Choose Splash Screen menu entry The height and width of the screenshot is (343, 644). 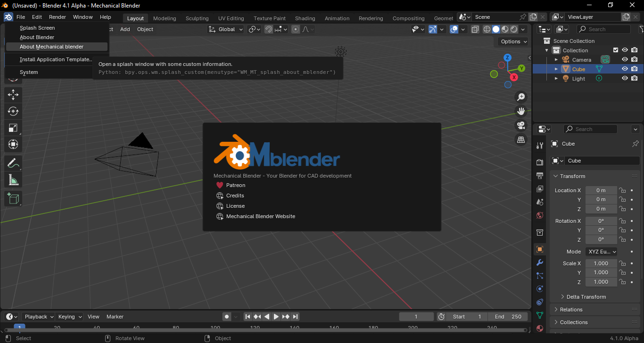pyautogui.click(x=57, y=28)
